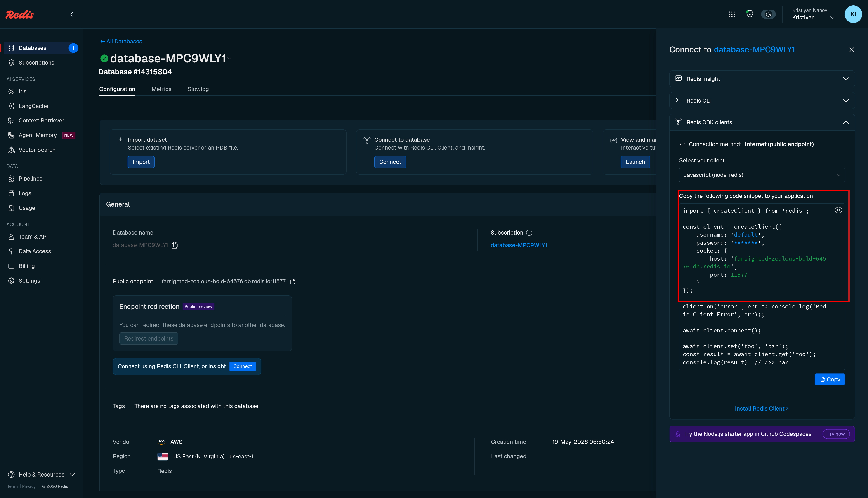Open Subscriptions in the sidebar
Image resolution: width=868 pixels, height=498 pixels.
(36, 63)
